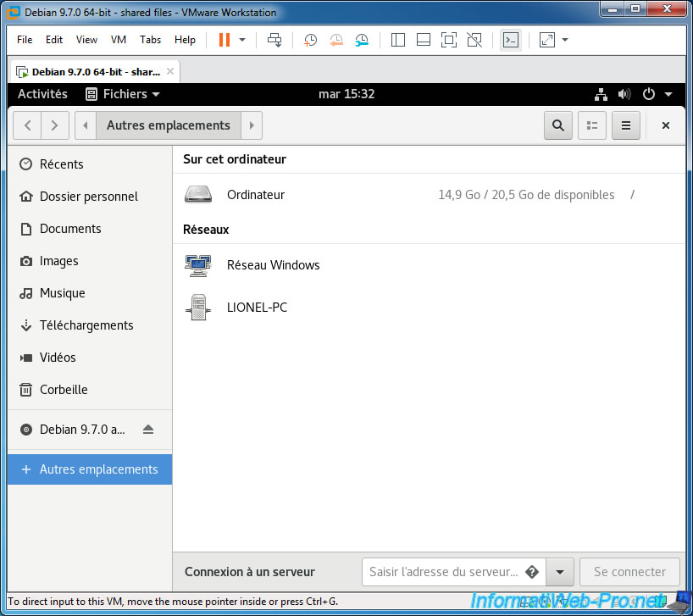
Task: Open Réseau Windows network location
Action: [429, 265]
